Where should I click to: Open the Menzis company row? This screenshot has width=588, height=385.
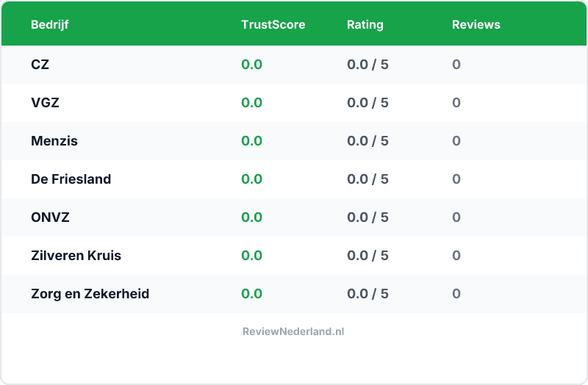click(54, 141)
